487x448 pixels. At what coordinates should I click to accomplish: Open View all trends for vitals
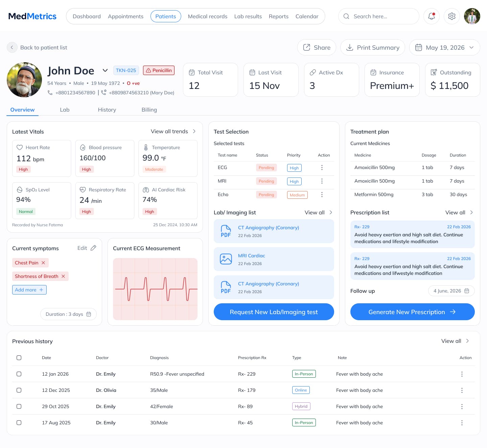[173, 131]
